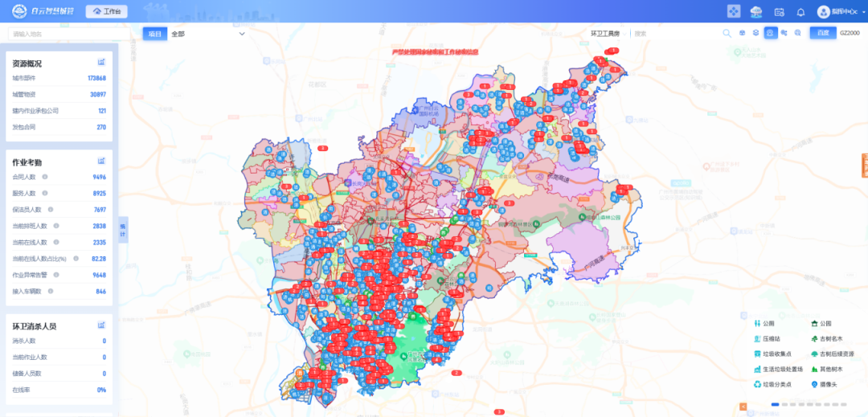Toggle 摄像头 layer in the legend
This screenshot has height=417, width=868.
pyautogui.click(x=826, y=384)
